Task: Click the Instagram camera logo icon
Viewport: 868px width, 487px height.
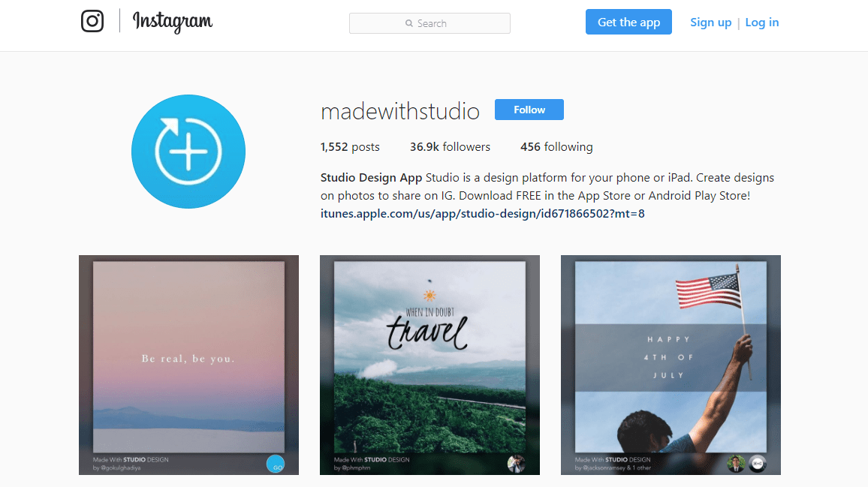Action: (92, 22)
